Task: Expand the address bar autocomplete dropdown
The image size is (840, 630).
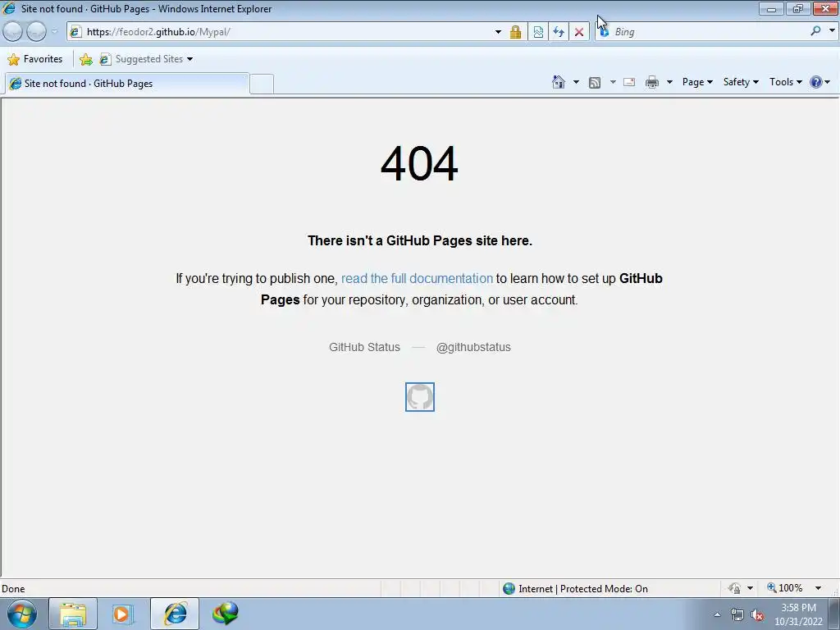Action: tap(498, 32)
